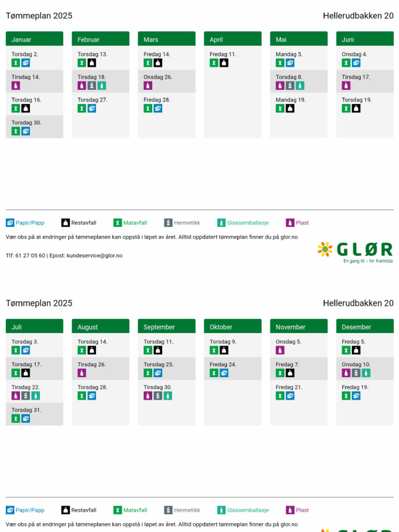Click Hermetikk icon under Torsdag 8. Mai
The height and width of the screenshot is (532, 399).
coord(290,86)
